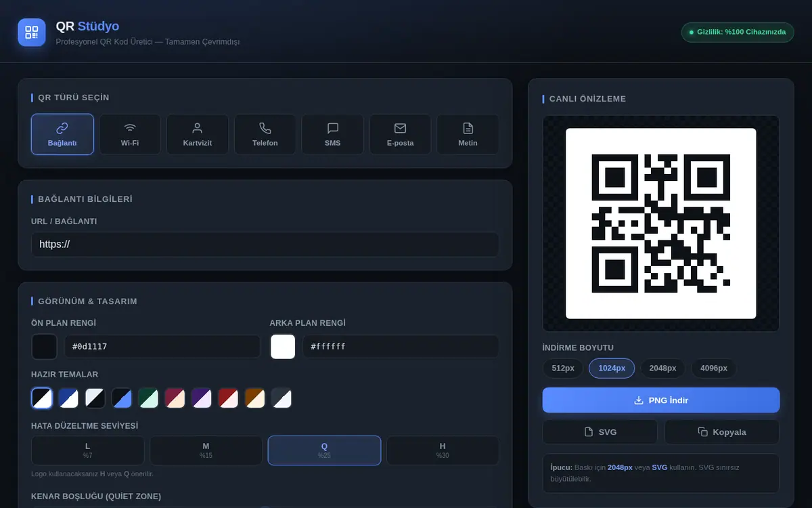Viewport: 812px width, 508px height.
Task: Apply the blue and white theme preset
Action: [x=68, y=398]
